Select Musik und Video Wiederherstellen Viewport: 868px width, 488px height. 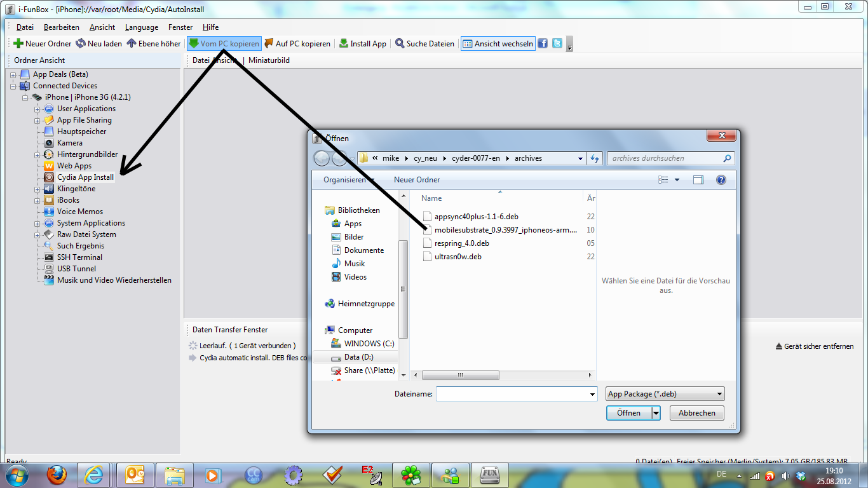[x=114, y=280]
